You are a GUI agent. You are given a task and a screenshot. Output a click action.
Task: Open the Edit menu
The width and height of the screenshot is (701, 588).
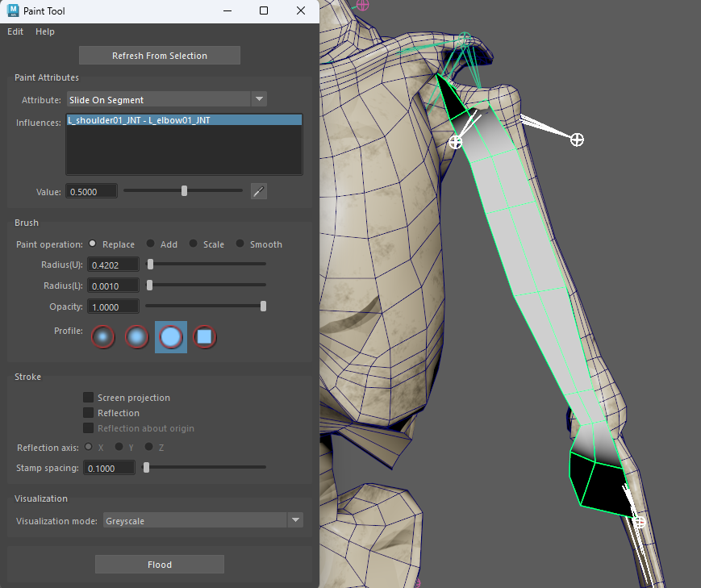click(15, 31)
